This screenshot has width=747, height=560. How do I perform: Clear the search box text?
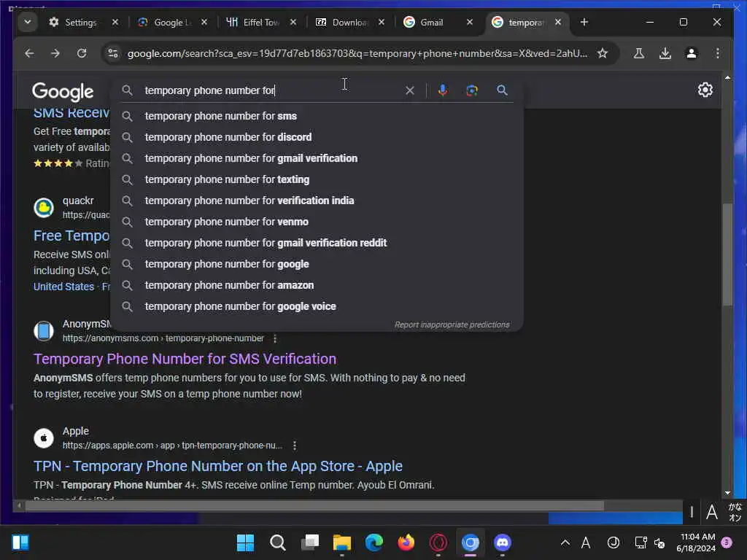click(x=410, y=90)
